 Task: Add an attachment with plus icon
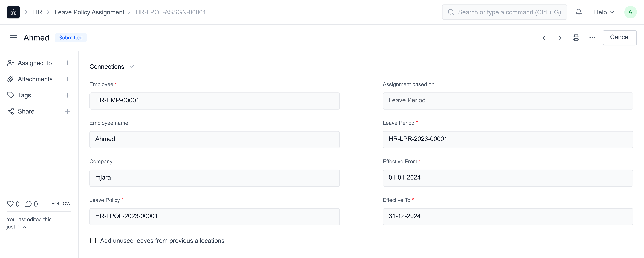(68, 79)
